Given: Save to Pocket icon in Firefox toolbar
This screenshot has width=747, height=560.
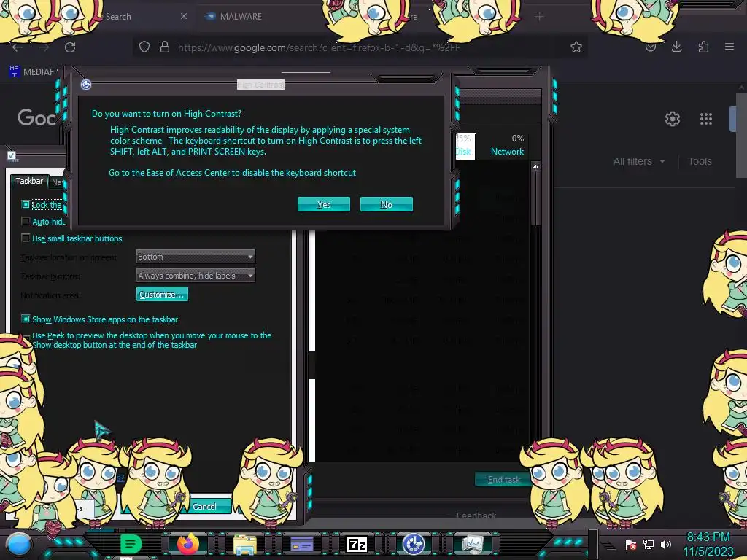Looking at the screenshot, I should click(650, 47).
